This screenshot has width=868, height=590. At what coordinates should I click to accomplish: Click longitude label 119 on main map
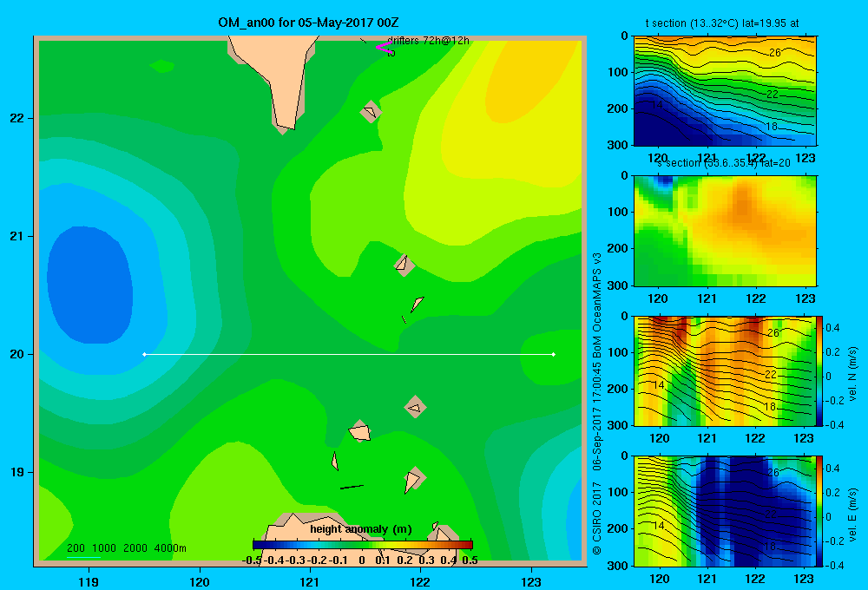89,581
